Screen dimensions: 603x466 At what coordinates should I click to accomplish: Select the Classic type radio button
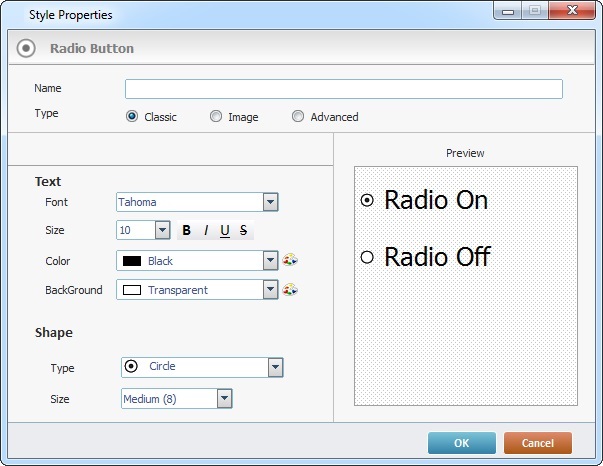[x=132, y=117]
